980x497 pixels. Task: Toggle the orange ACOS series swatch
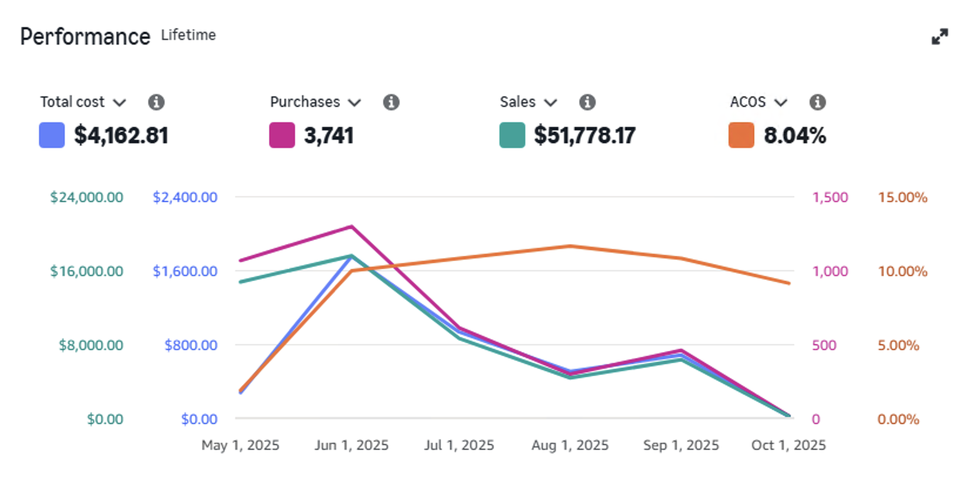tap(741, 135)
